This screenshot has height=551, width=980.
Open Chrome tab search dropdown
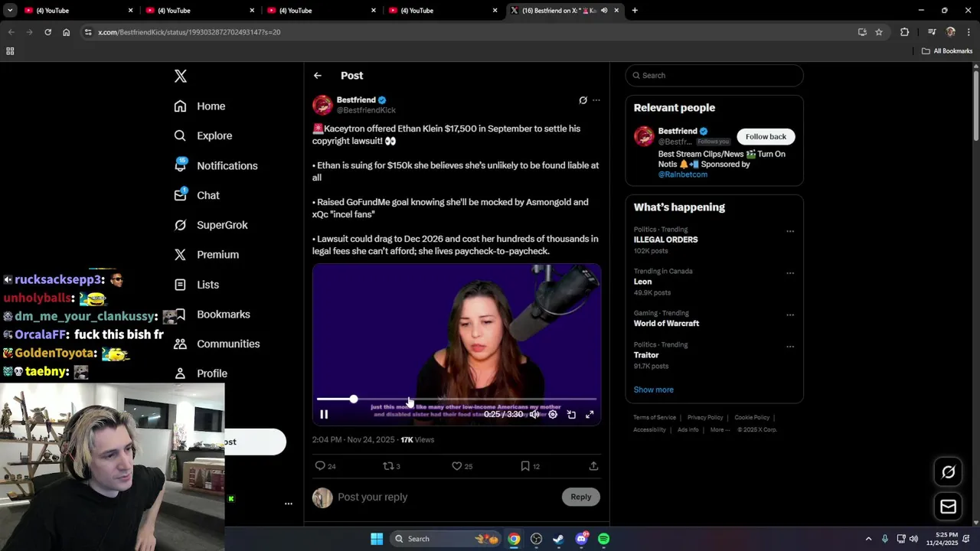point(10,11)
